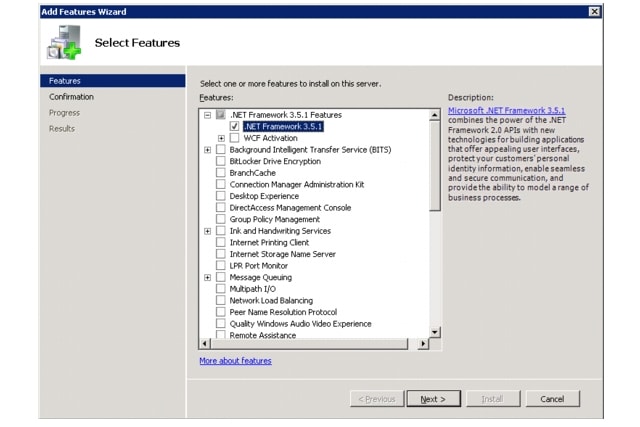Screen dimensions: 640x427
Task: Click the horizontal scroll right arrow
Action: coord(423,344)
